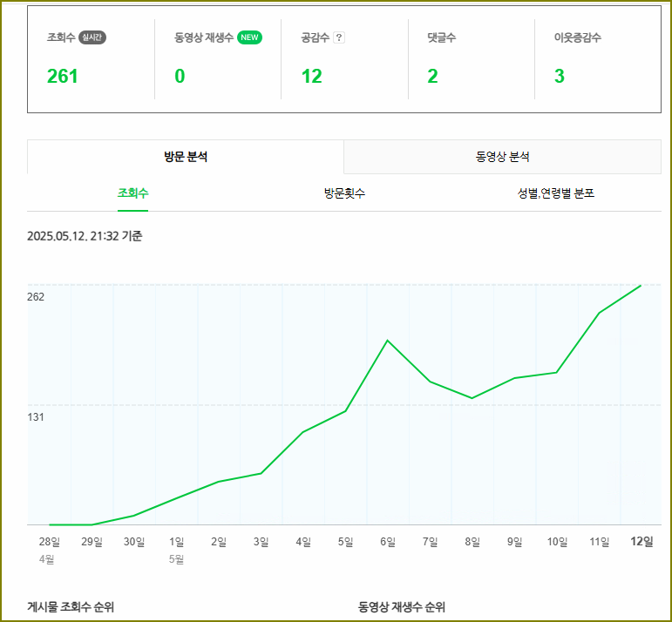Image resolution: width=672 pixels, height=622 pixels.
Task: Switch to the 동영상 분석 tab
Action: 503,157
